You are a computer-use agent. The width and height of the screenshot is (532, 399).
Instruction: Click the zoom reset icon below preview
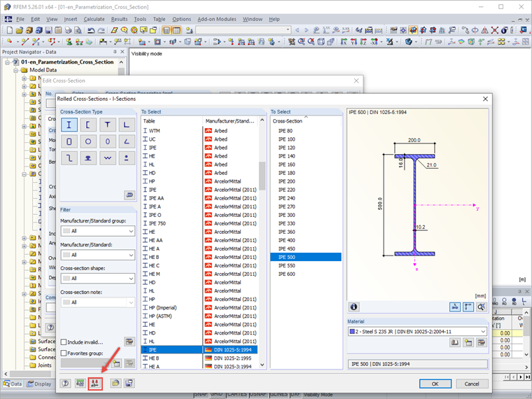pyautogui.click(x=481, y=307)
